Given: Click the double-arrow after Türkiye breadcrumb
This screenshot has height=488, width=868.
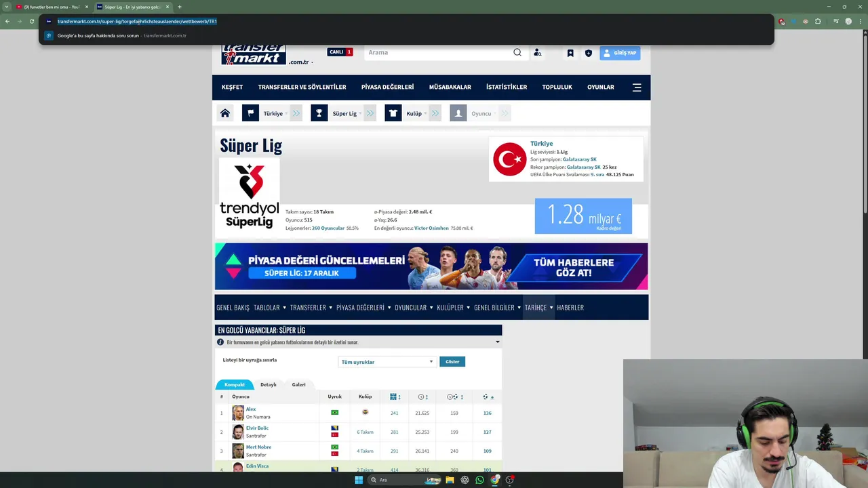Looking at the screenshot, I should point(296,113).
